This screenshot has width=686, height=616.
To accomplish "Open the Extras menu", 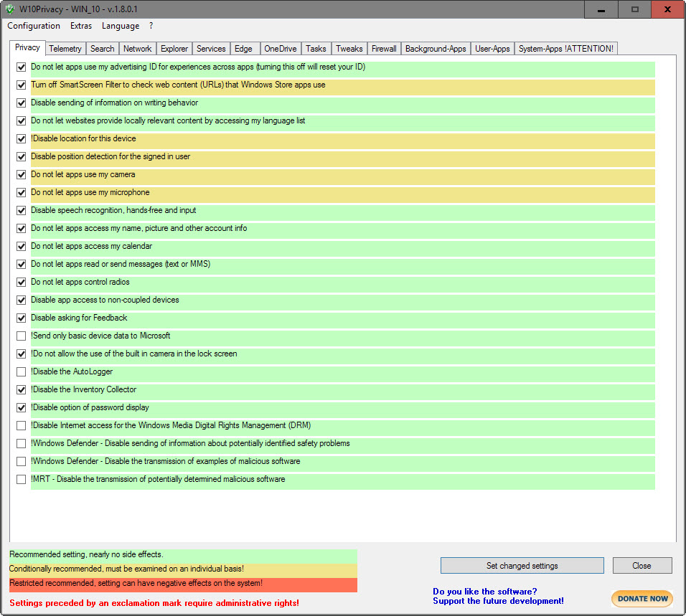I will click(81, 26).
